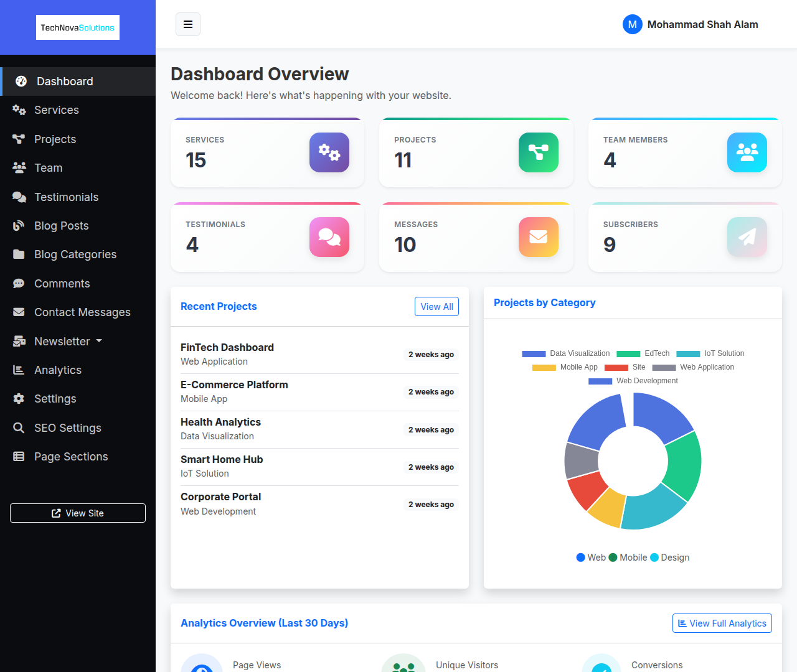
Task: Click View All recent projects button
Action: click(436, 306)
